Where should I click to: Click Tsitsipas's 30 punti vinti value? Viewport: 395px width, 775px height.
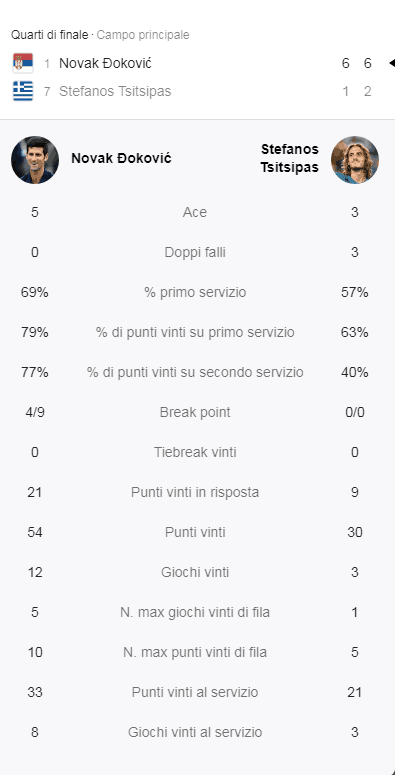pos(354,532)
